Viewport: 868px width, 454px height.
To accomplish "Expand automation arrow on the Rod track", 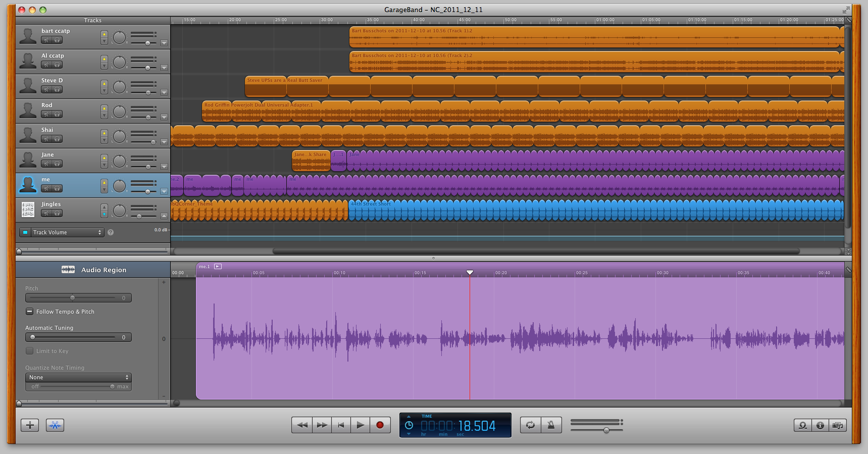I will point(164,117).
